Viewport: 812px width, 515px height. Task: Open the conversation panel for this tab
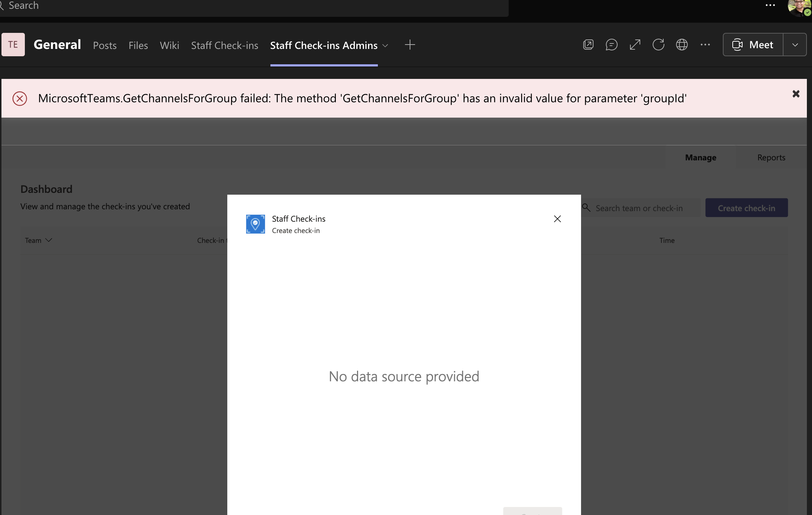pyautogui.click(x=611, y=45)
